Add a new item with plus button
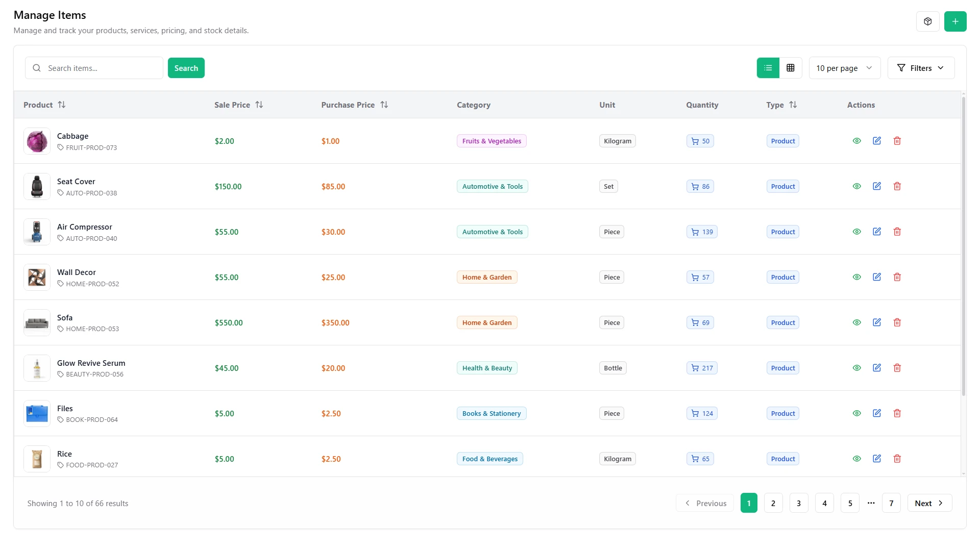This screenshot has width=980, height=551. [x=955, y=21]
